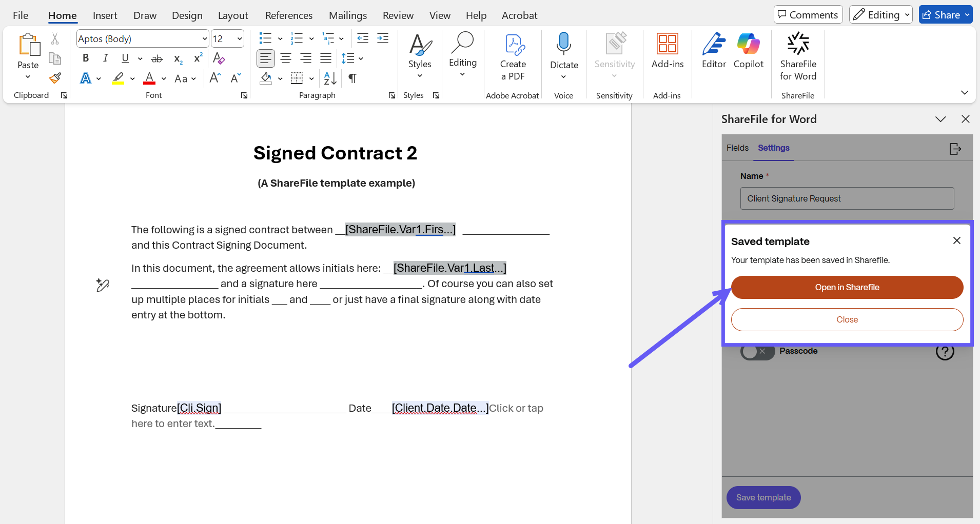Apply yellow text highlight color
Screen dimensions: 980x524
point(118,78)
